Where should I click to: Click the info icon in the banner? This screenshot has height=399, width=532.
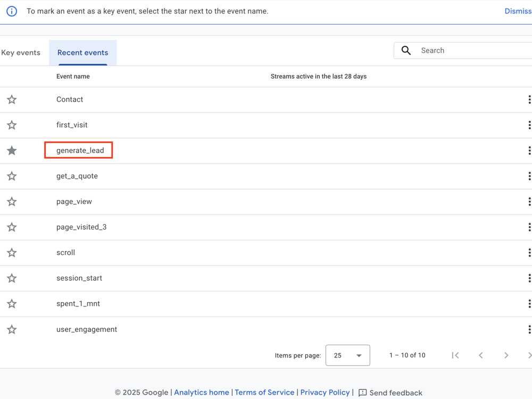pyautogui.click(x=12, y=11)
